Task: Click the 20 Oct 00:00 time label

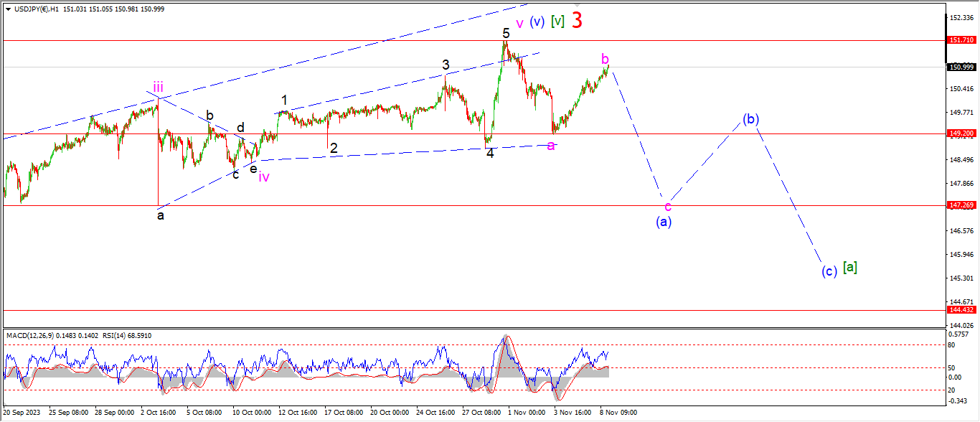Action: pos(390,413)
